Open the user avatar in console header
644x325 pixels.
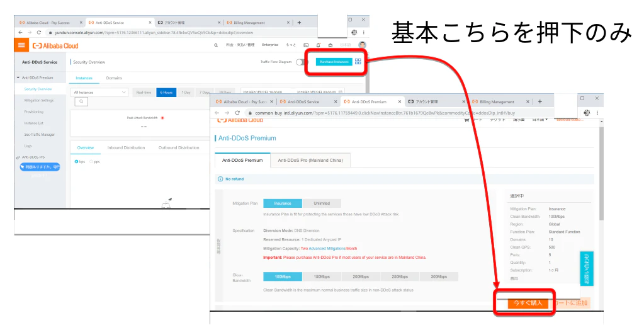[362, 45]
